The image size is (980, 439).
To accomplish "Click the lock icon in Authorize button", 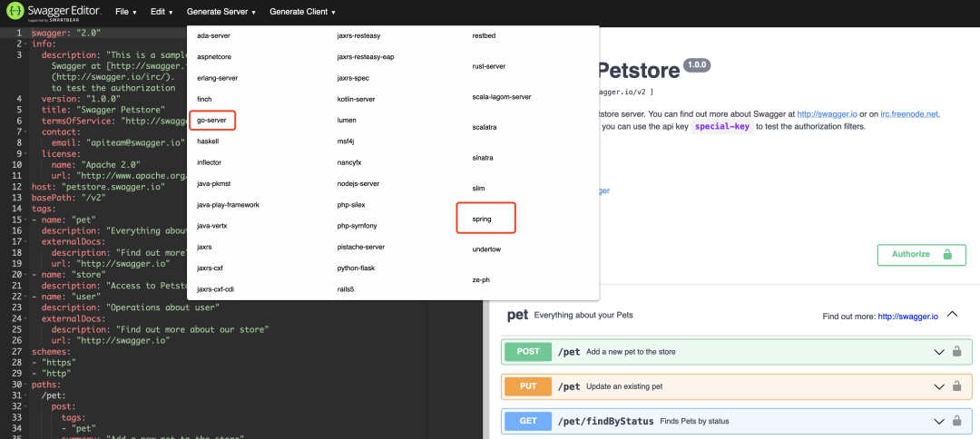I will coord(946,255).
